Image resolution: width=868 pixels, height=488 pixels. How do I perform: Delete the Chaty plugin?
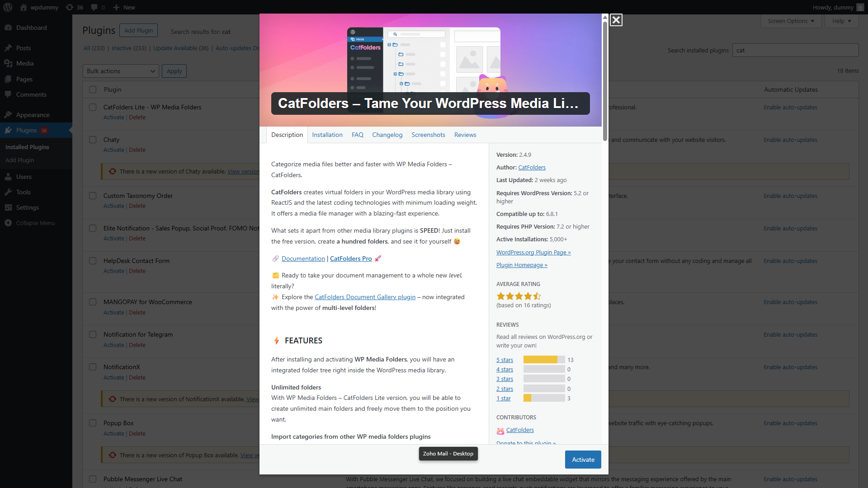(x=137, y=150)
